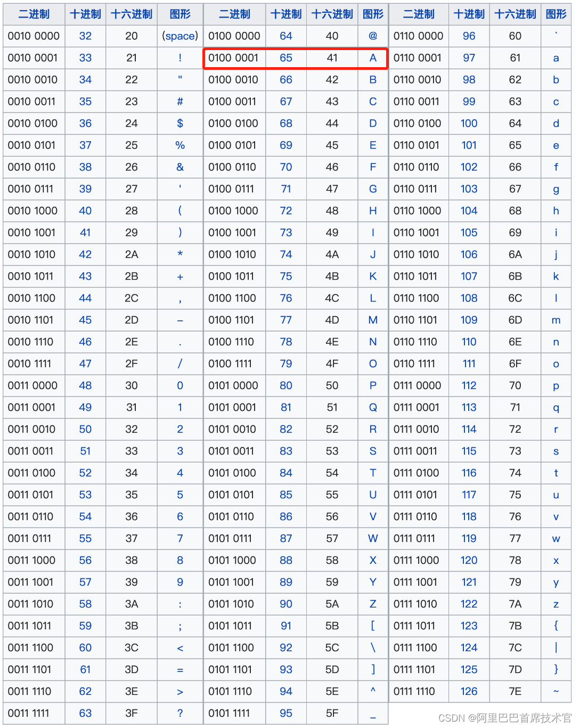Click the decimal link 97

[x=469, y=58]
